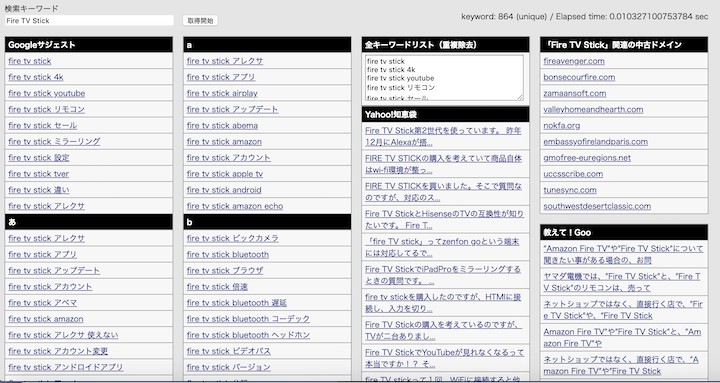Open 'fire tv stick android' link
The height and width of the screenshot is (383, 720).
[x=224, y=190]
